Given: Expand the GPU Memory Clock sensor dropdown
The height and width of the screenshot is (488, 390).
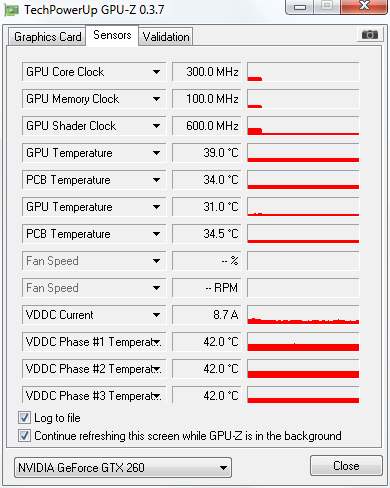Looking at the screenshot, I should click(x=156, y=99).
